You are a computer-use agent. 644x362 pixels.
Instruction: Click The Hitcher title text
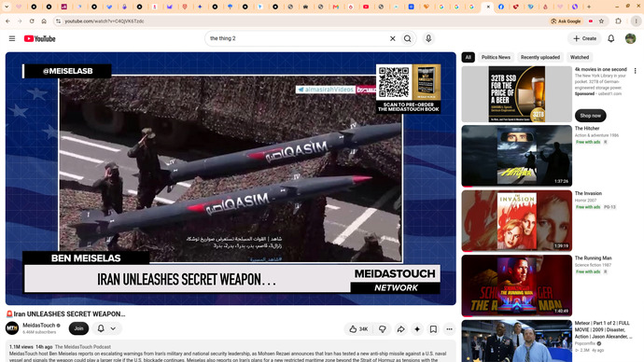click(x=587, y=129)
